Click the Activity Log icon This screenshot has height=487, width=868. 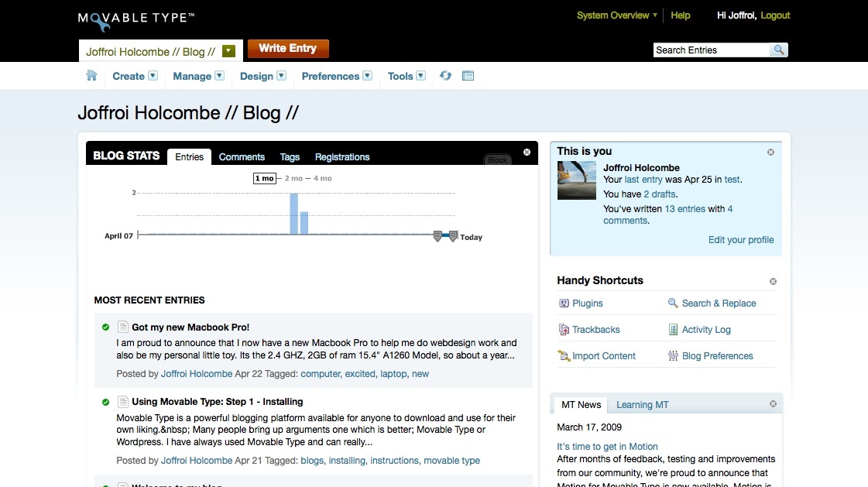coord(673,329)
